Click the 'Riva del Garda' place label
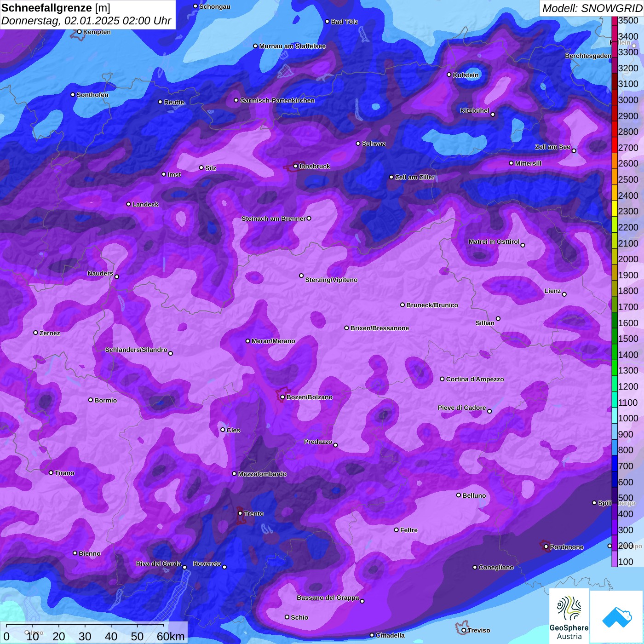Image resolution: width=644 pixels, height=644 pixels. (x=159, y=563)
